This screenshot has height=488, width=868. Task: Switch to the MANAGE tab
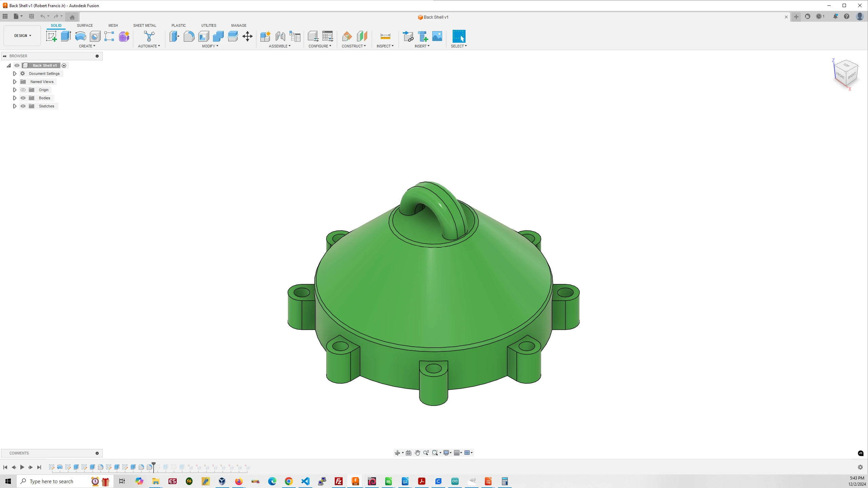tap(239, 25)
